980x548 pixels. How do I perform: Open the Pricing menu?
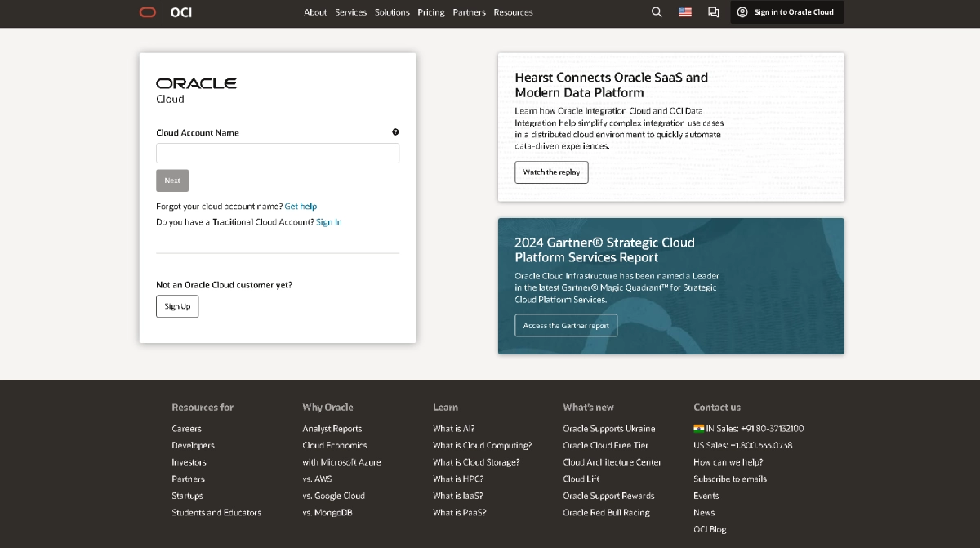(431, 12)
